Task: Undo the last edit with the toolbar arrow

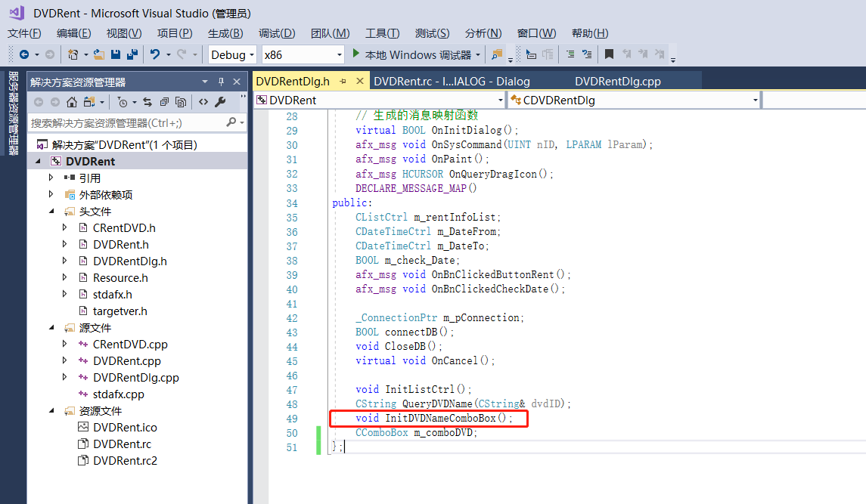Action: pyautogui.click(x=154, y=54)
